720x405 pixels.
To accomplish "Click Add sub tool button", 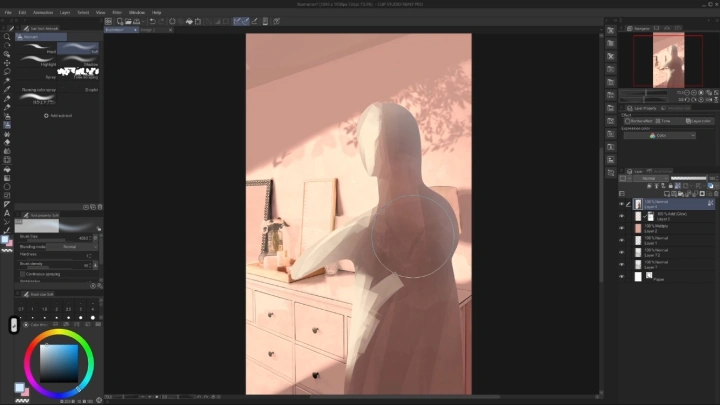I will (x=57, y=116).
